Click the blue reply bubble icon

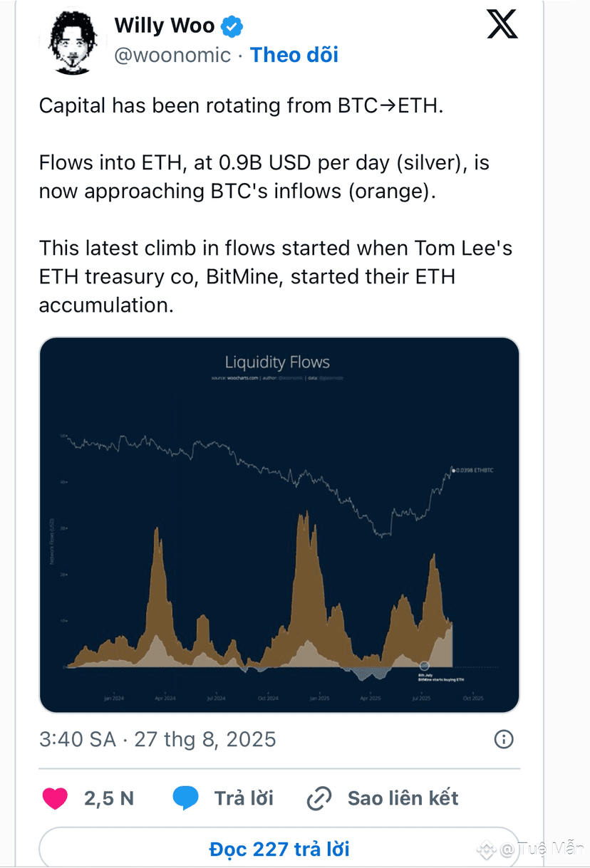pos(186,798)
